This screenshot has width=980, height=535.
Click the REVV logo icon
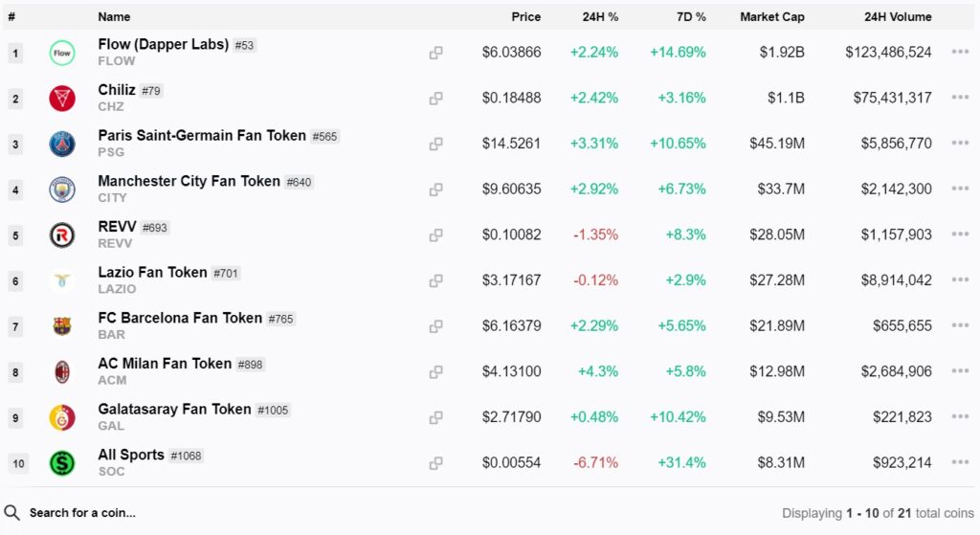click(x=62, y=235)
